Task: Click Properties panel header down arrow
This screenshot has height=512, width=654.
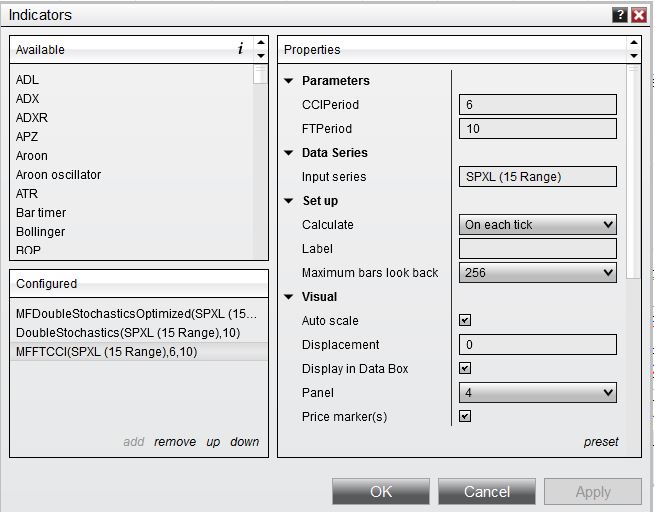Action: pyautogui.click(x=634, y=55)
